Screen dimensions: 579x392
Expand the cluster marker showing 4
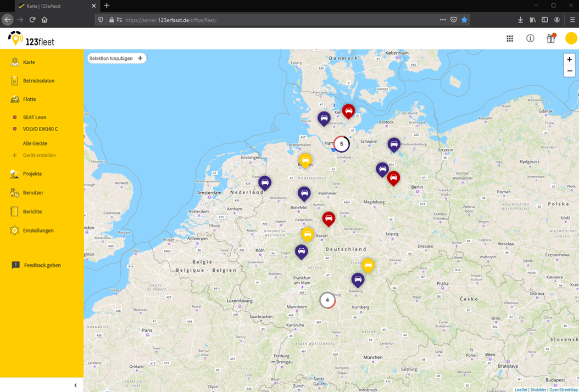327,300
